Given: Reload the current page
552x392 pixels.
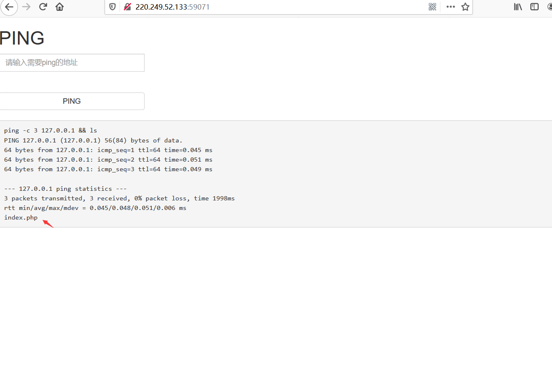Looking at the screenshot, I should coord(43,7).
